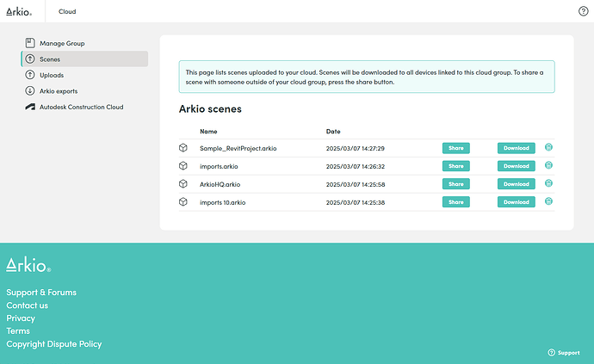
Task: Click the Arkio logo in header
Action: pyautogui.click(x=19, y=11)
